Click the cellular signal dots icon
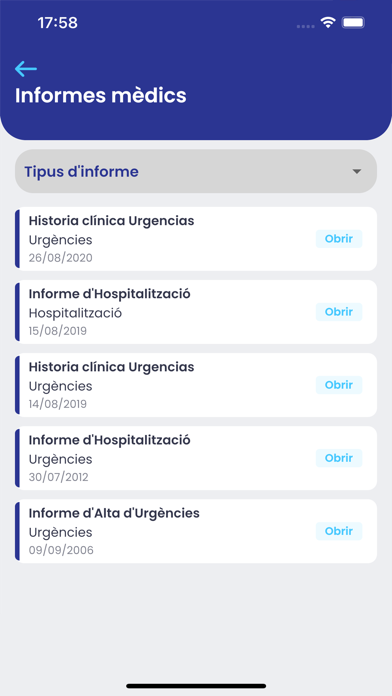Image resolution: width=392 pixels, height=696 pixels. [x=306, y=26]
